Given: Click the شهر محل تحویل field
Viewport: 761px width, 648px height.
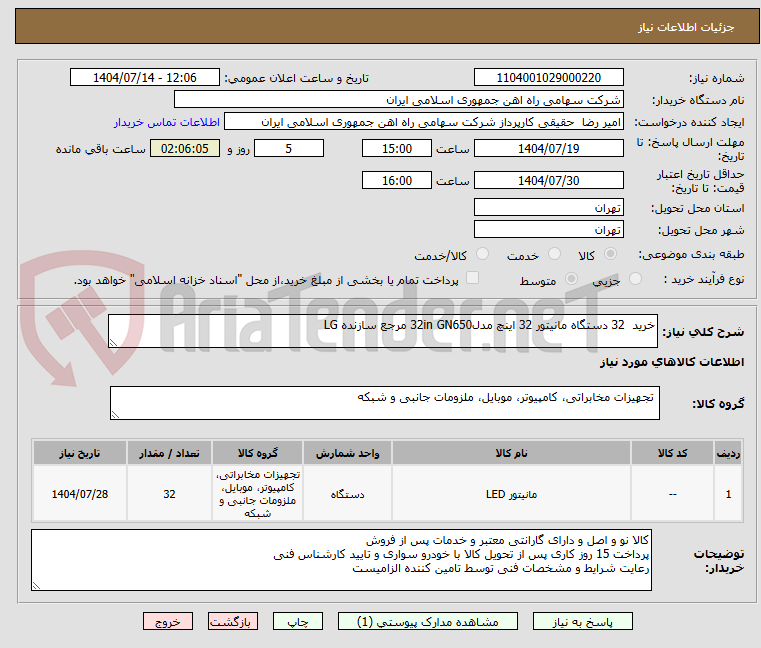Looking at the screenshot, I should (548, 230).
